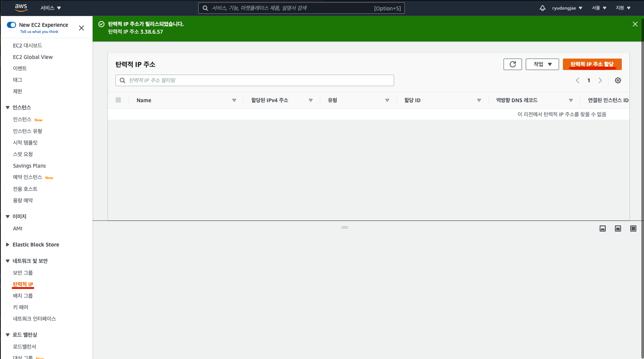Image resolution: width=644 pixels, height=359 pixels.
Task: Go to 보안 그룹 security groups
Action: [x=23, y=273]
